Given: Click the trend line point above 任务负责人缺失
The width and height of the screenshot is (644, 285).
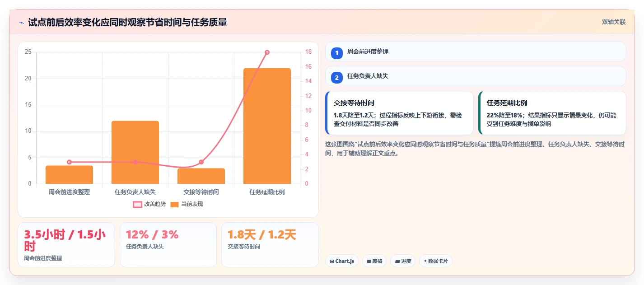Looking at the screenshot, I should 135,162.
